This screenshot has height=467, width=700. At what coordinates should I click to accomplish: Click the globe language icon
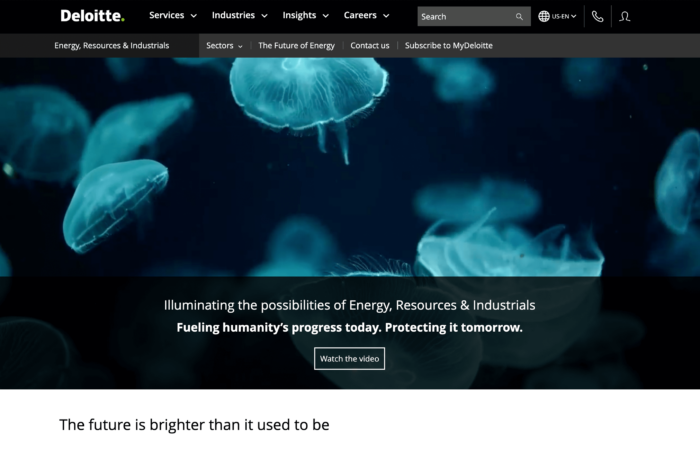[x=544, y=17]
